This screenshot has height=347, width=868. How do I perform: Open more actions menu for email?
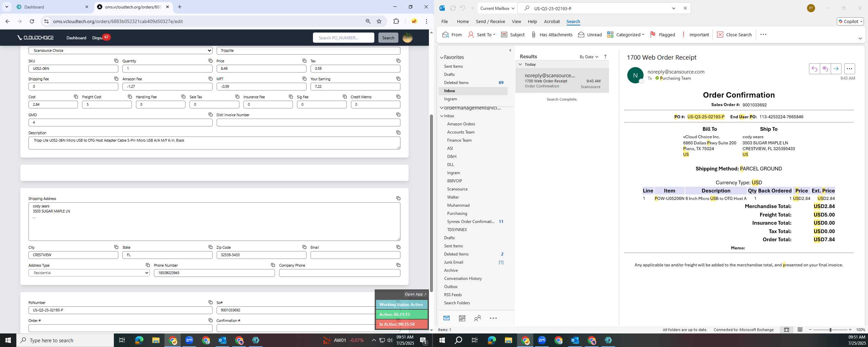click(x=849, y=69)
